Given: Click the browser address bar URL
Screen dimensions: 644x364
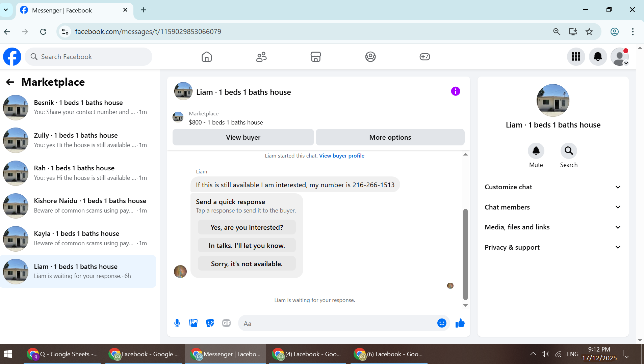Looking at the screenshot, I should (x=148, y=32).
